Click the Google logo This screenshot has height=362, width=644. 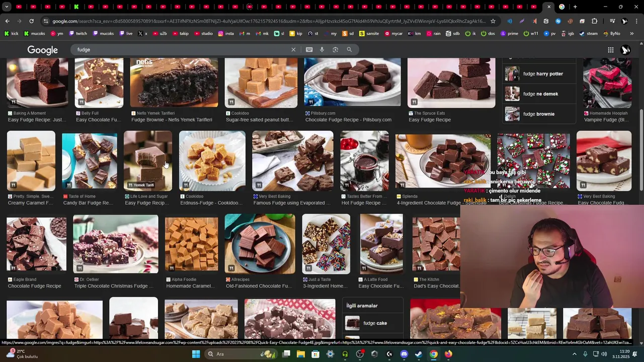pos(43,50)
